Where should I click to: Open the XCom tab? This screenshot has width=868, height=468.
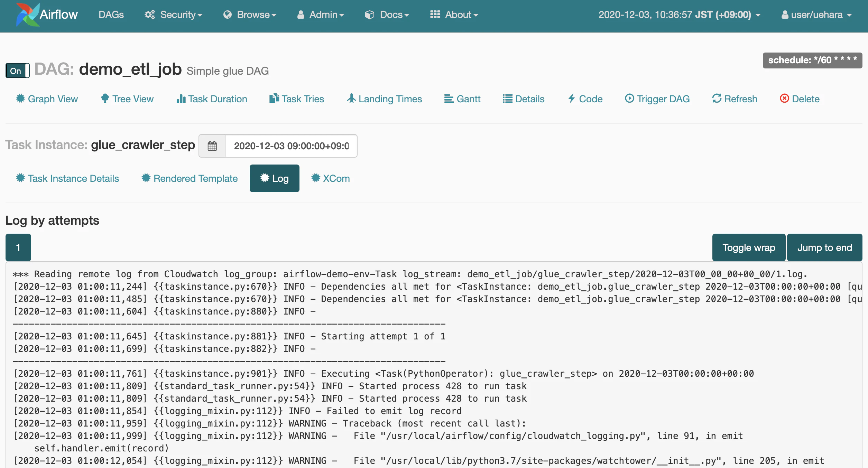click(x=331, y=178)
